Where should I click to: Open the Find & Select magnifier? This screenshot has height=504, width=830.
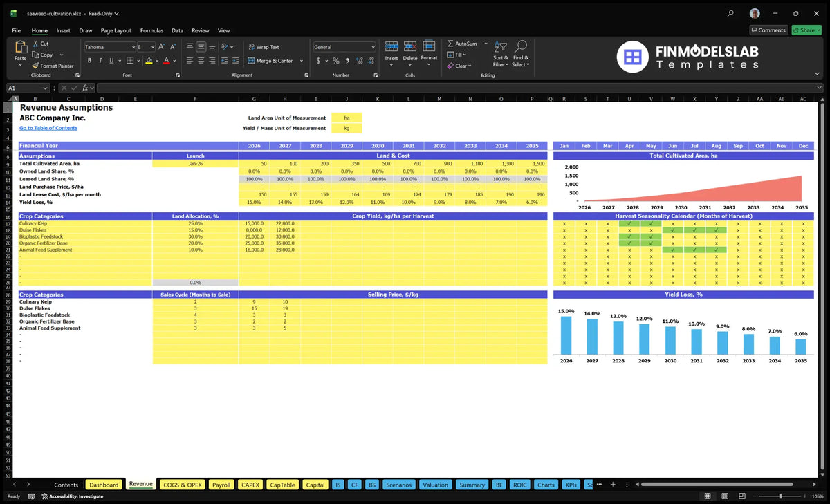(x=521, y=46)
